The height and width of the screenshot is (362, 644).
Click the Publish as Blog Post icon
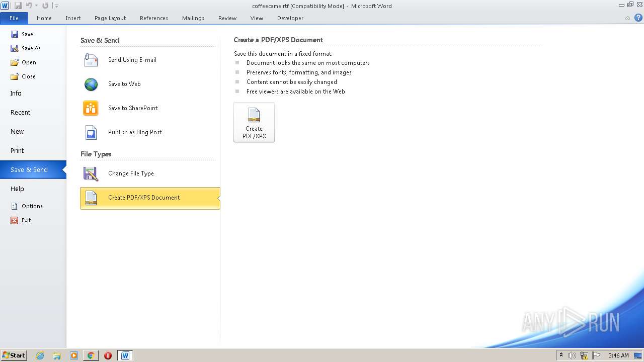(x=91, y=132)
